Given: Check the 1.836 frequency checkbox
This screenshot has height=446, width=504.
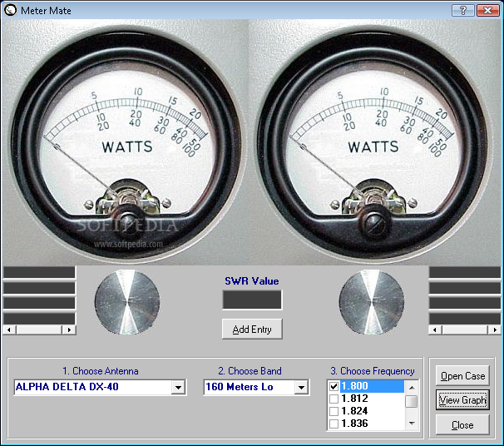Looking at the screenshot, I should click(x=334, y=424).
